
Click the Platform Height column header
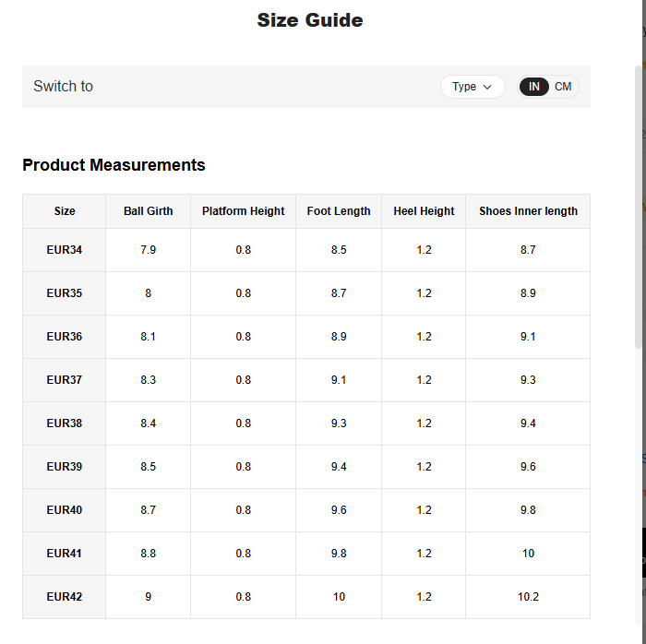point(244,211)
